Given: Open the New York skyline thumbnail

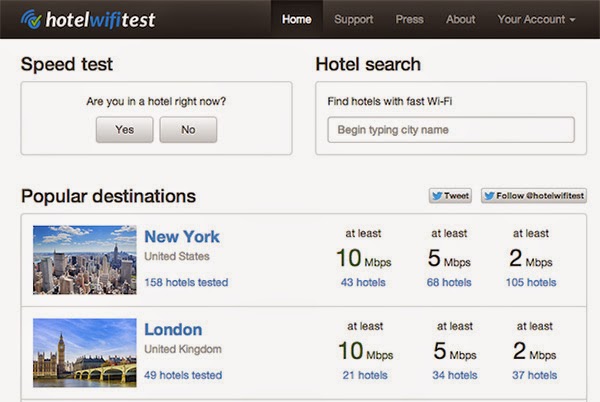Looking at the screenshot, I should tap(84, 259).
